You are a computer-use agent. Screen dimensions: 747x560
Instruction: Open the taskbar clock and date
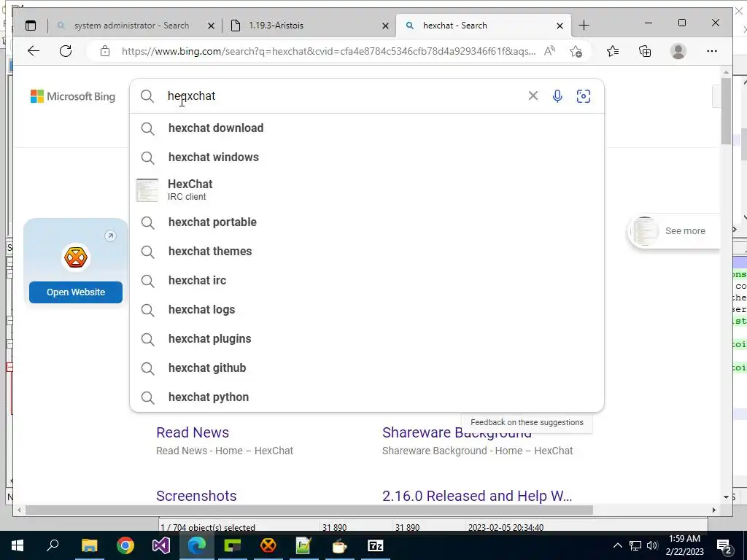[684, 545]
